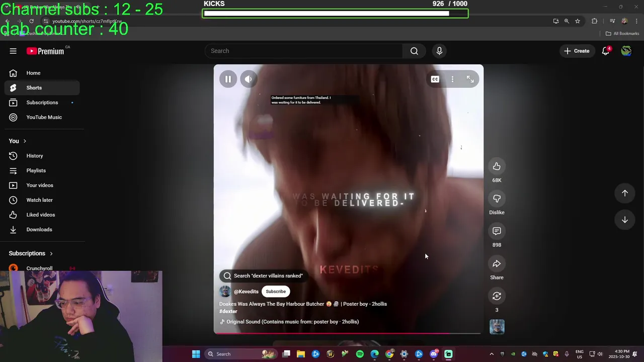Image resolution: width=644 pixels, height=362 pixels.
Task: Open the Chrome extensions puzzle icon
Action: (x=595, y=21)
